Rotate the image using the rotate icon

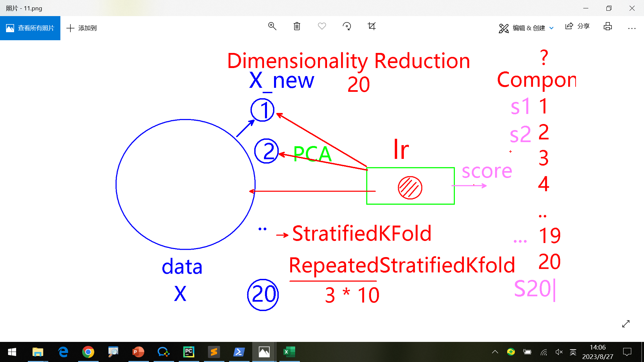tap(347, 26)
